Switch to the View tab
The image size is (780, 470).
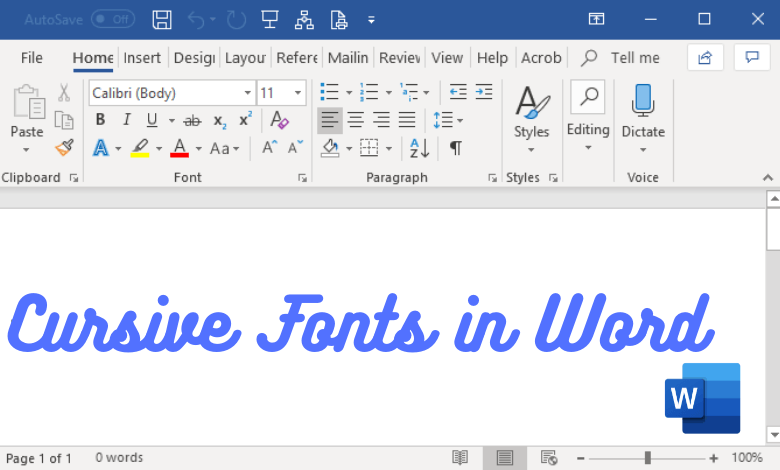(x=447, y=58)
